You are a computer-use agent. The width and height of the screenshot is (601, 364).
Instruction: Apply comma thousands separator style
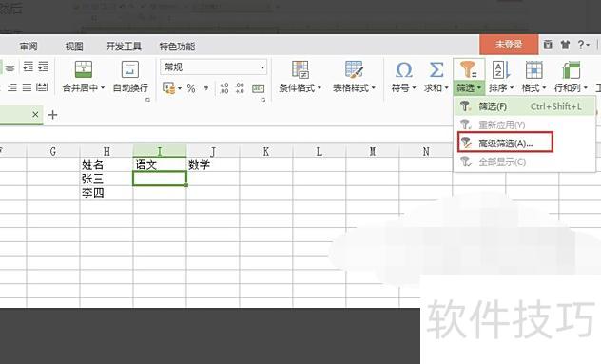coord(206,88)
